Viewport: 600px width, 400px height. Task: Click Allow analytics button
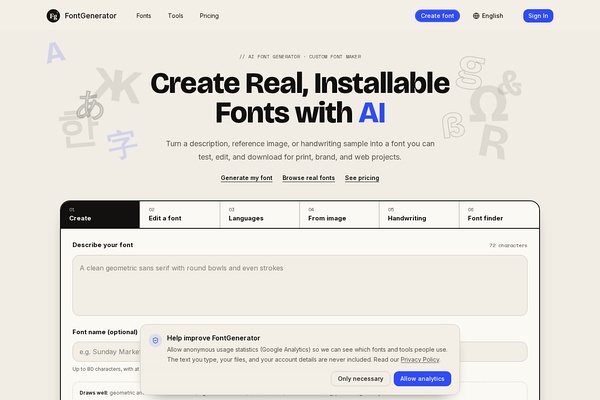pyautogui.click(x=422, y=379)
